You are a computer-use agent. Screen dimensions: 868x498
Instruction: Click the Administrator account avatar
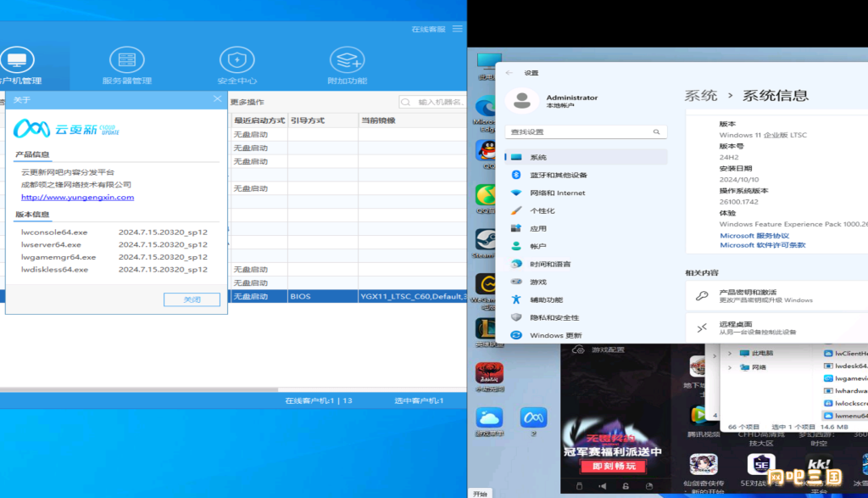521,101
